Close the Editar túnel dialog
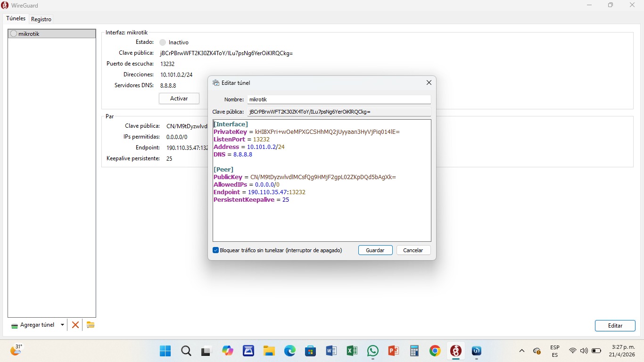This screenshot has height=362, width=644. click(x=429, y=82)
